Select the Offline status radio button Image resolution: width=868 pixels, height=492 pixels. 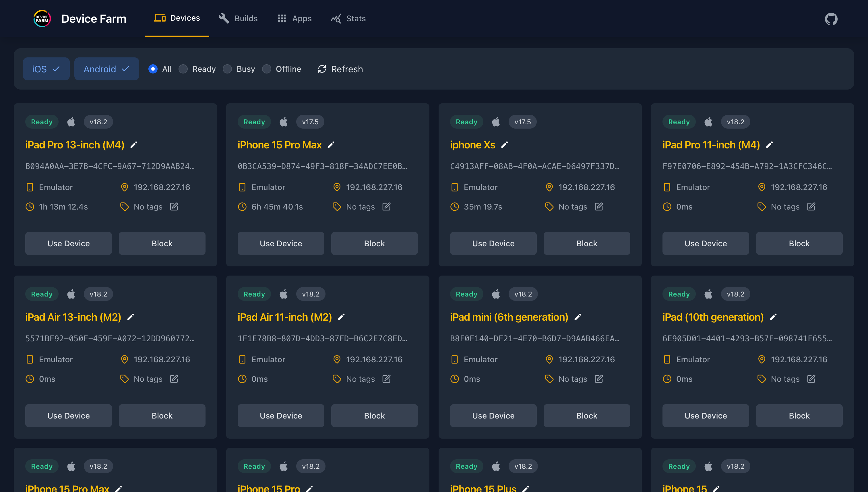tap(267, 69)
